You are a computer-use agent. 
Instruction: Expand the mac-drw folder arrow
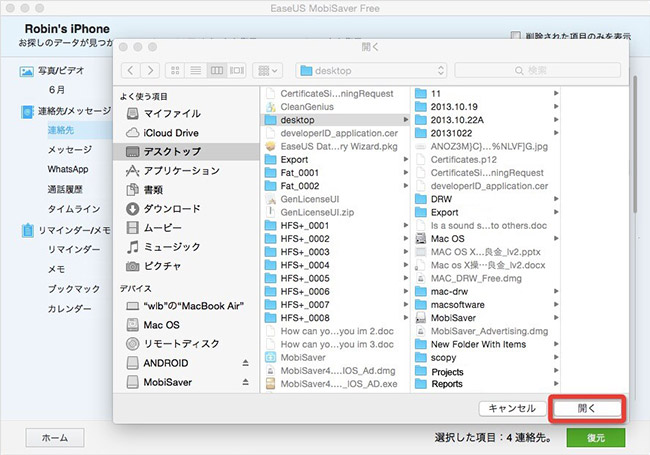tap(556, 291)
